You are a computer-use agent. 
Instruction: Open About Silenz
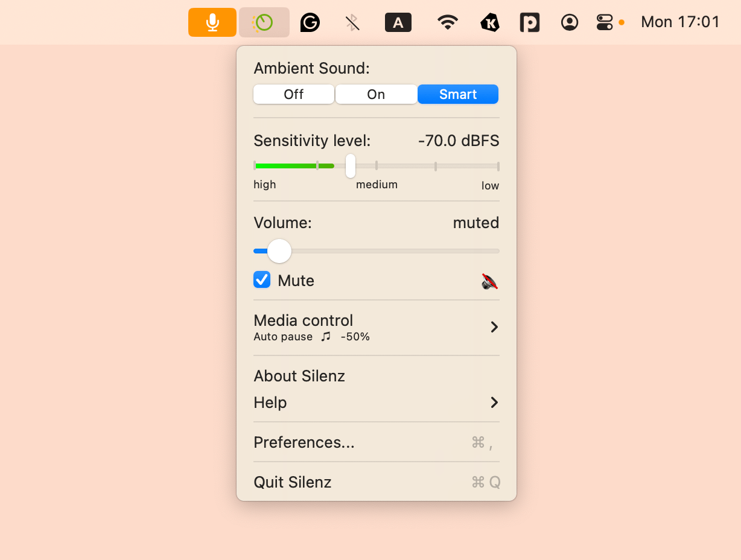point(299,376)
